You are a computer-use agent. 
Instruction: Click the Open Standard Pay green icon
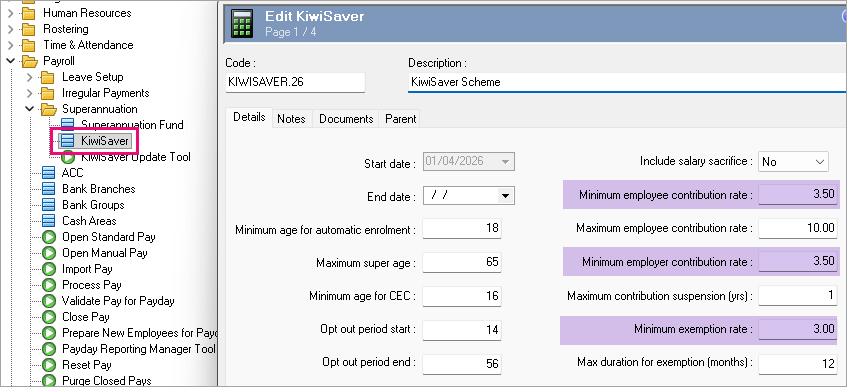point(49,237)
